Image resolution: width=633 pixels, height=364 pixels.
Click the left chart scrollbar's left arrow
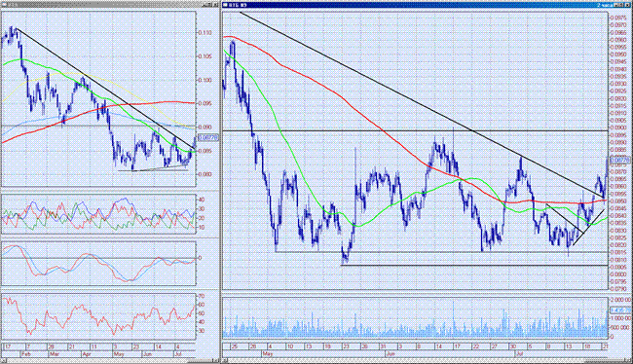[x=3, y=360]
